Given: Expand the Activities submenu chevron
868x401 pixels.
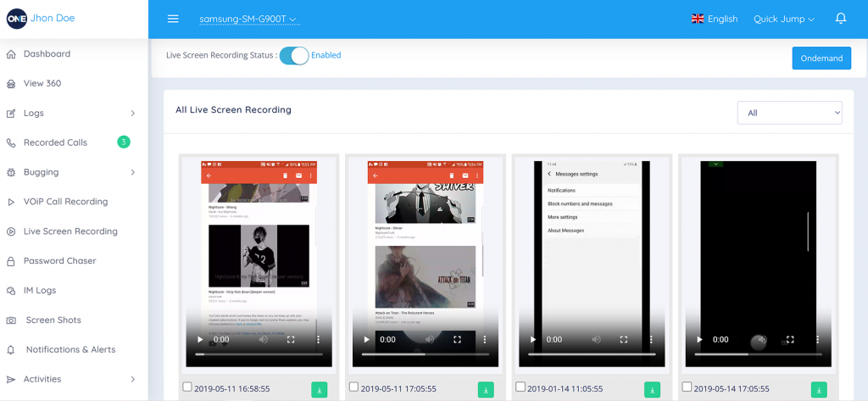Looking at the screenshot, I should (x=133, y=380).
